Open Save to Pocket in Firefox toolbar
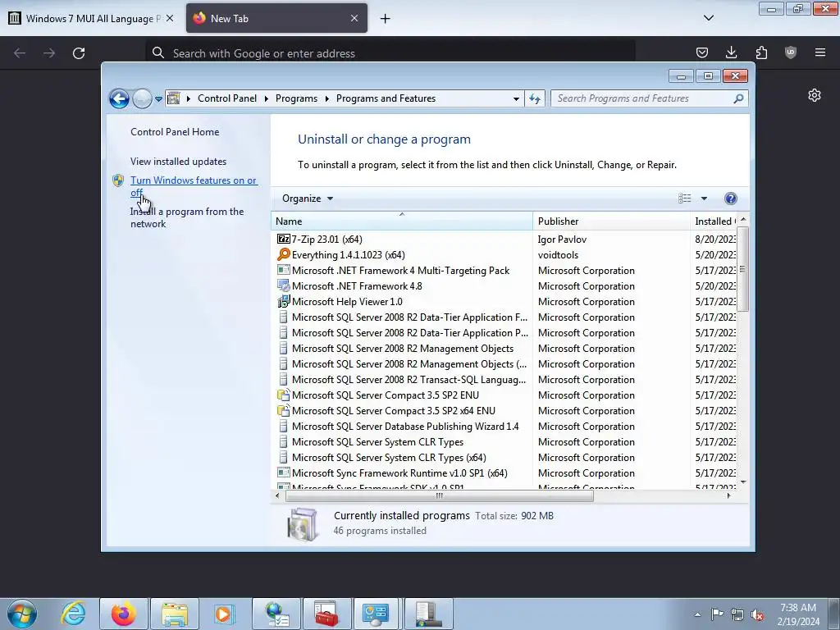Image resolution: width=840 pixels, height=630 pixels. pos(702,52)
